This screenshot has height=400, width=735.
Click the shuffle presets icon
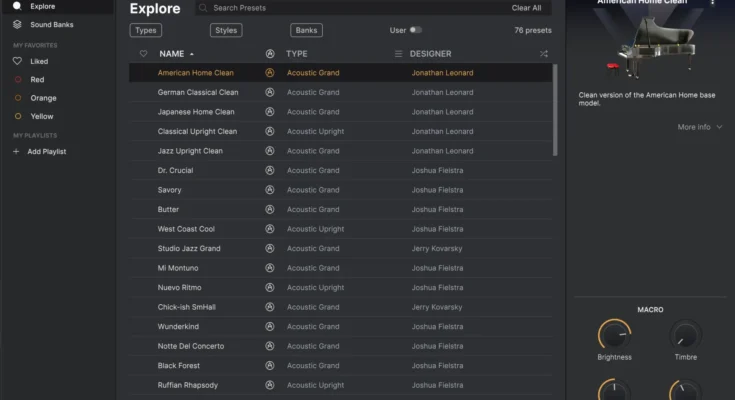[543, 54]
